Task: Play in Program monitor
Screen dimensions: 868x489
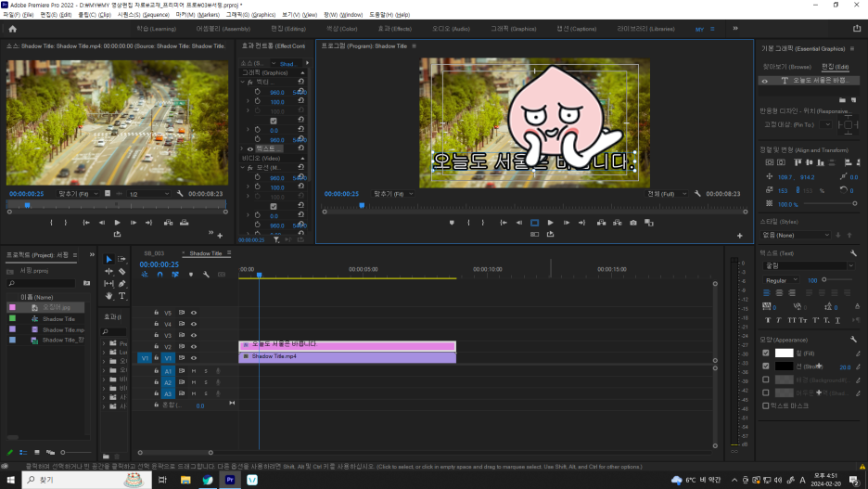Action: coord(550,223)
